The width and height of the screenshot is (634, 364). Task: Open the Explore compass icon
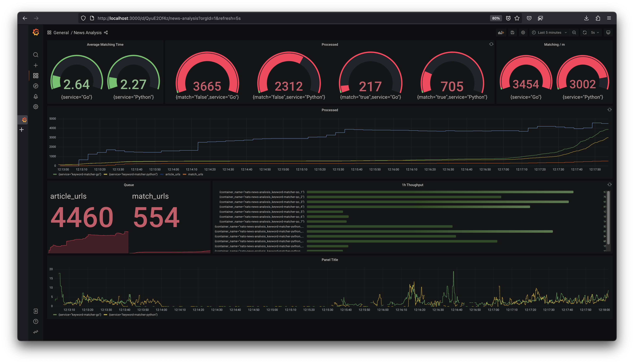pos(36,86)
